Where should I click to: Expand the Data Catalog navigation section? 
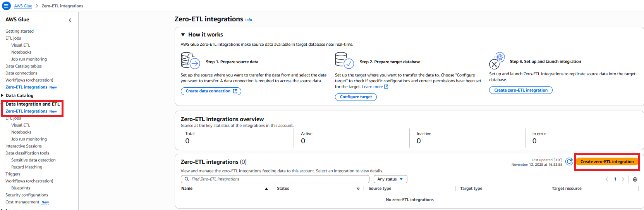click(x=2, y=95)
